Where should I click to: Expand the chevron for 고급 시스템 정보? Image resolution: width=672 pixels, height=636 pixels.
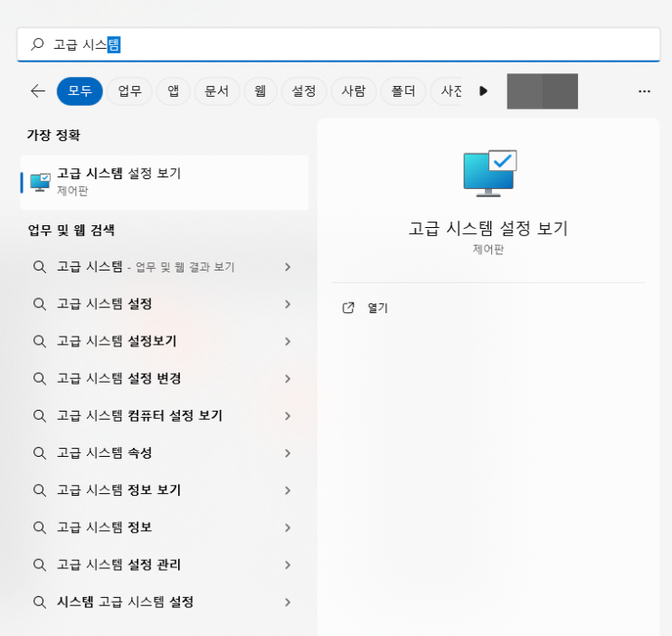(288, 527)
